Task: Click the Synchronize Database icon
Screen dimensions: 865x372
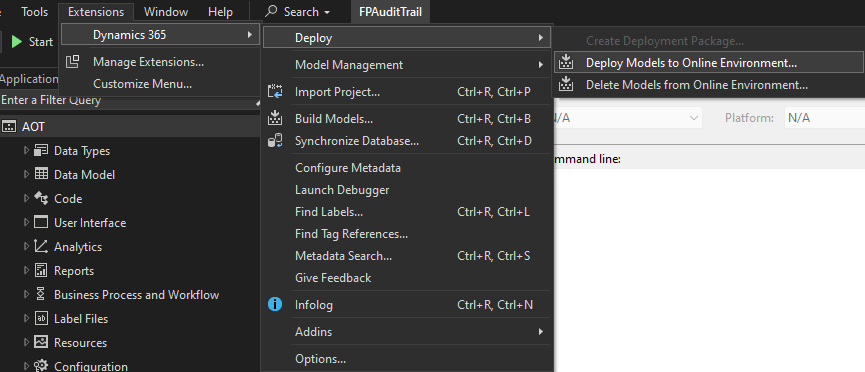Action: [275, 141]
